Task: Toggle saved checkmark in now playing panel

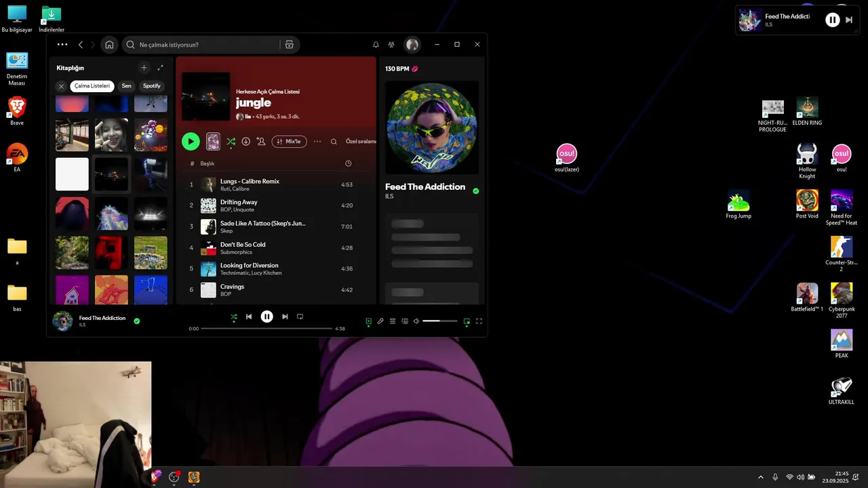Action: coord(475,191)
